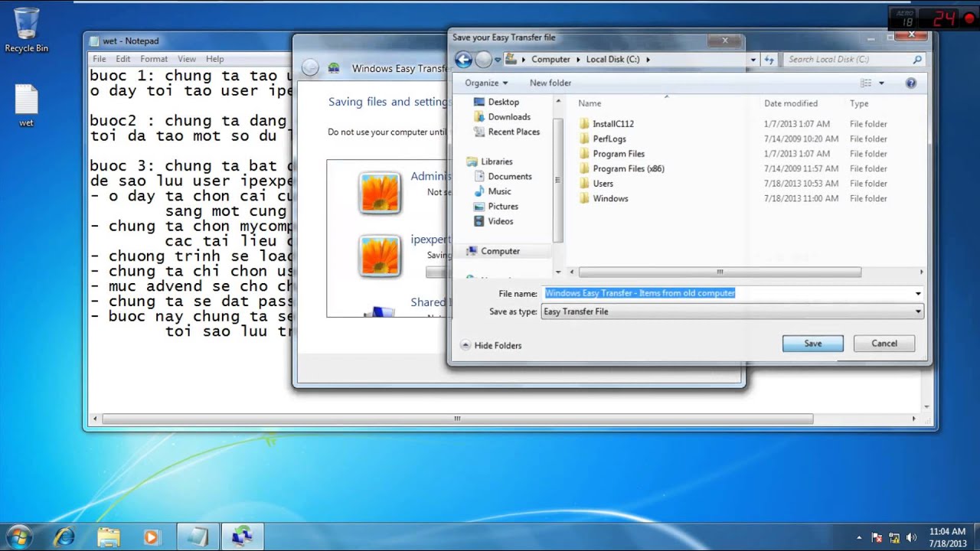This screenshot has height=551, width=980.
Task: Select the InstallC112 folder icon
Action: [x=585, y=124]
